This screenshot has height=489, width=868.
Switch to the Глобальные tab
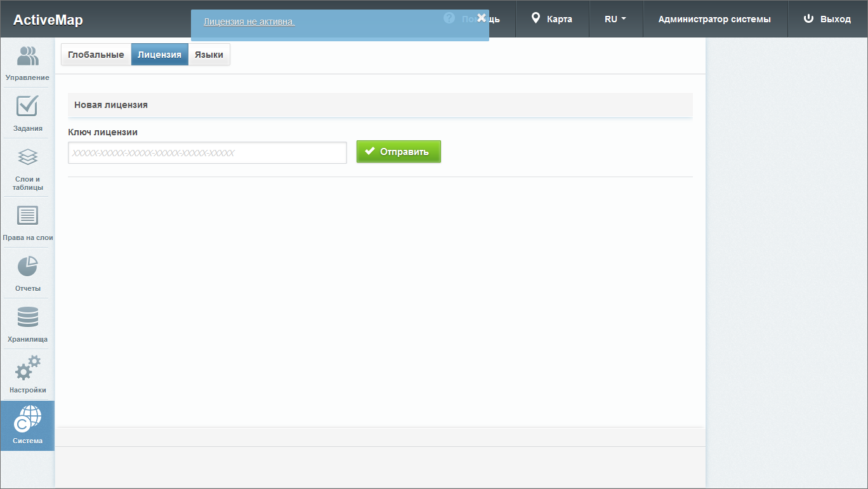pyautogui.click(x=96, y=55)
